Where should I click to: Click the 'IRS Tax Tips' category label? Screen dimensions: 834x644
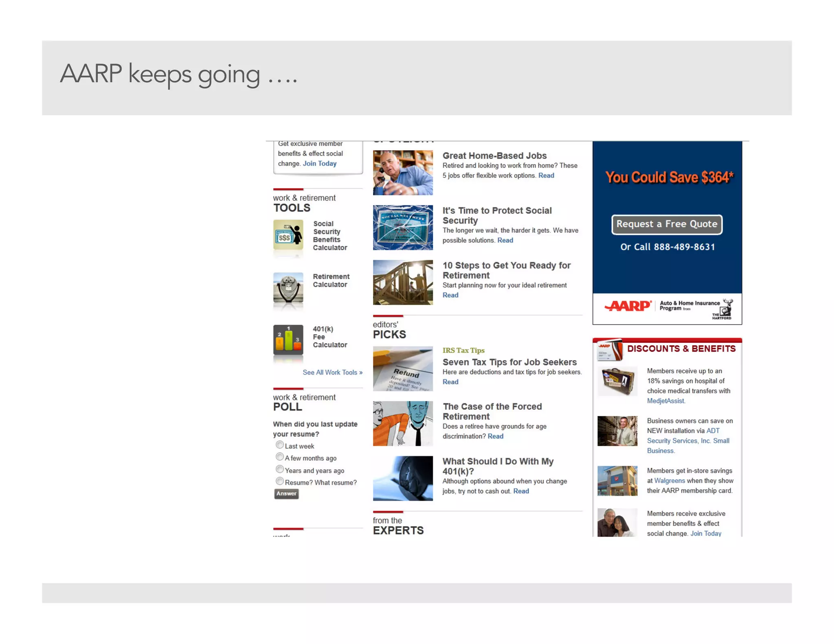(x=463, y=350)
